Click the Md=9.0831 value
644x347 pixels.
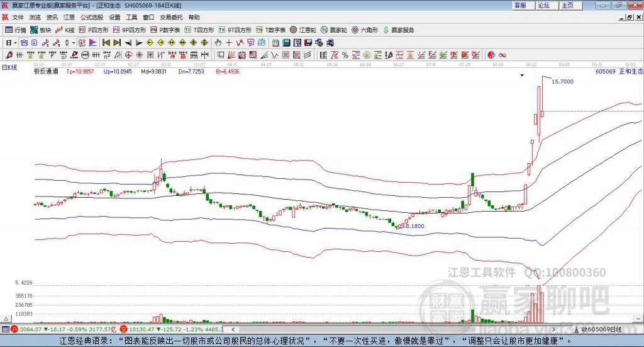153,71
